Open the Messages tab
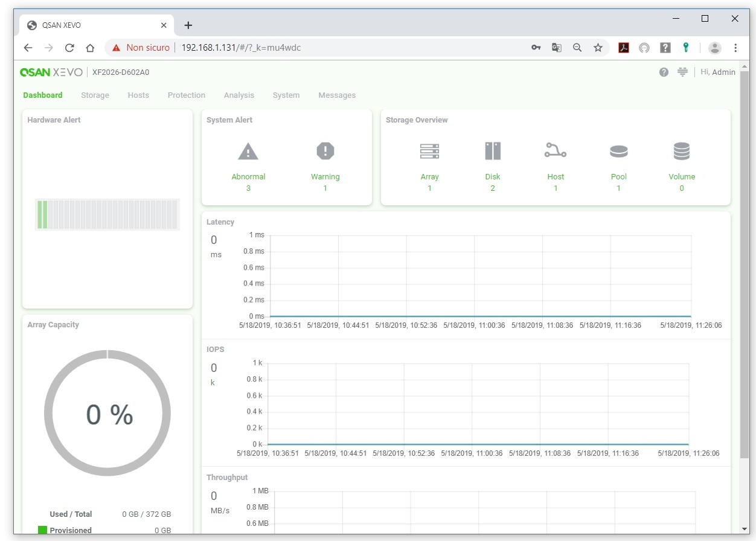 [337, 95]
